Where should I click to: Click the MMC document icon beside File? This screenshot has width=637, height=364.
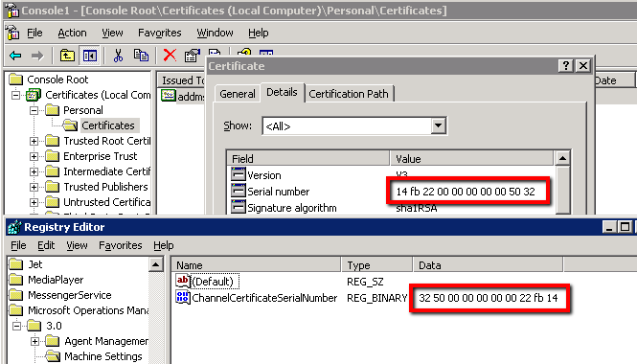(x=13, y=33)
